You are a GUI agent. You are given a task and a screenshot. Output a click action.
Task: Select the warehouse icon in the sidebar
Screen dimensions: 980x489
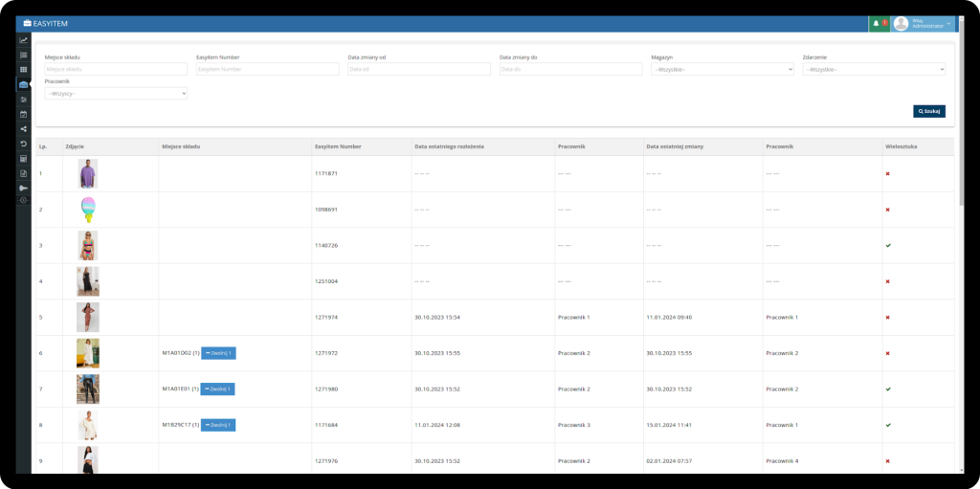tap(23, 85)
